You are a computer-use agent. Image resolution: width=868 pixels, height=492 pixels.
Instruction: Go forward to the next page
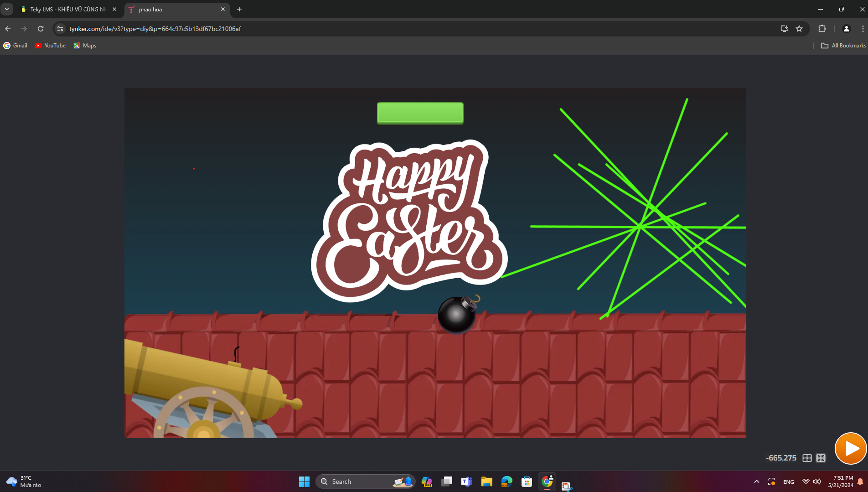pos(24,29)
